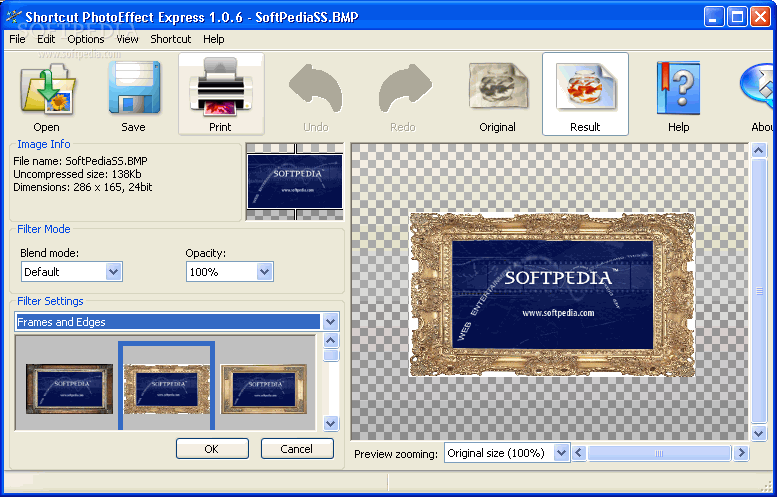The image size is (777, 497).
Task: Open the Options menu
Action: click(x=86, y=39)
